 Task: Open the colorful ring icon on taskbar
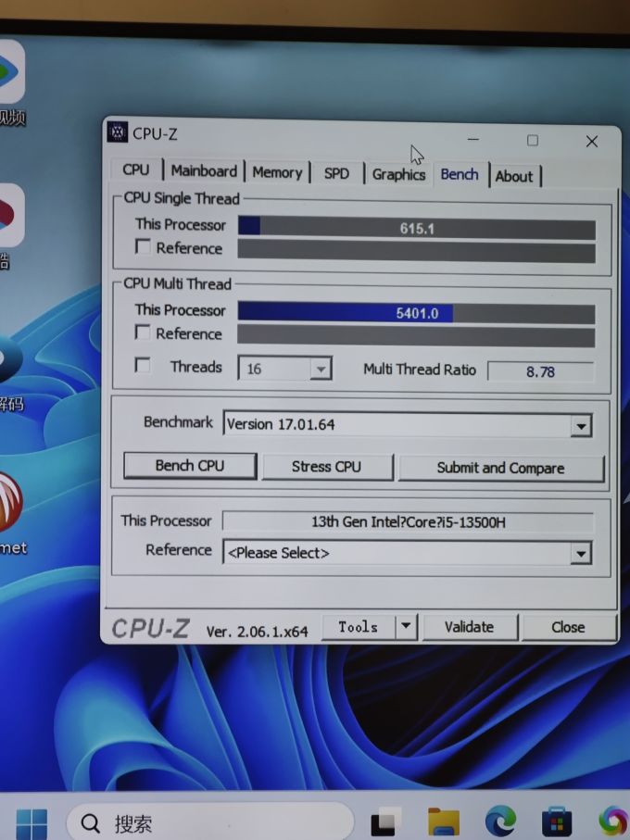tap(614, 821)
